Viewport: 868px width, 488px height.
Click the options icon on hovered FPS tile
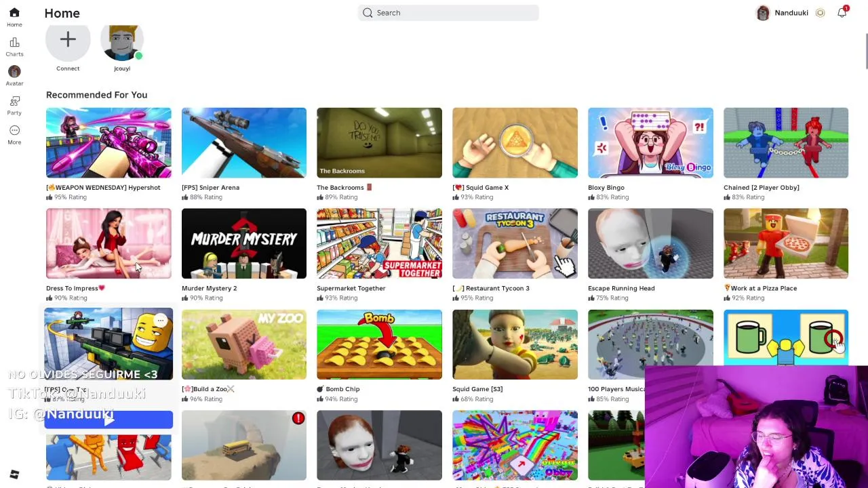point(161,320)
